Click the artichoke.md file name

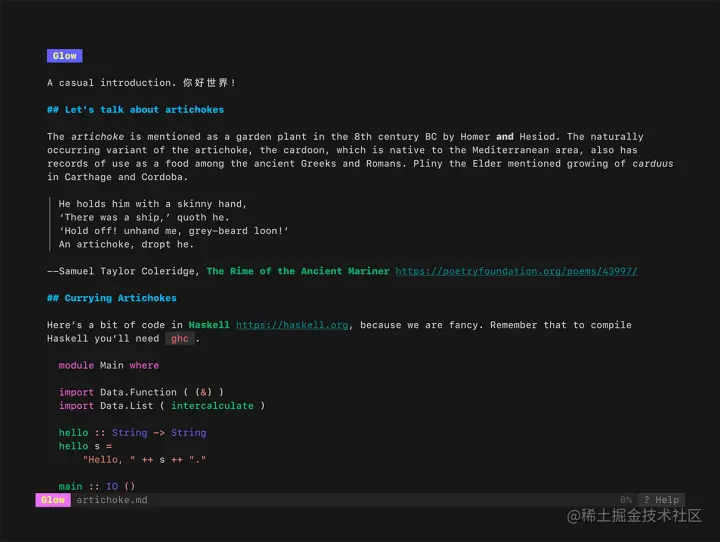pyautogui.click(x=112, y=500)
